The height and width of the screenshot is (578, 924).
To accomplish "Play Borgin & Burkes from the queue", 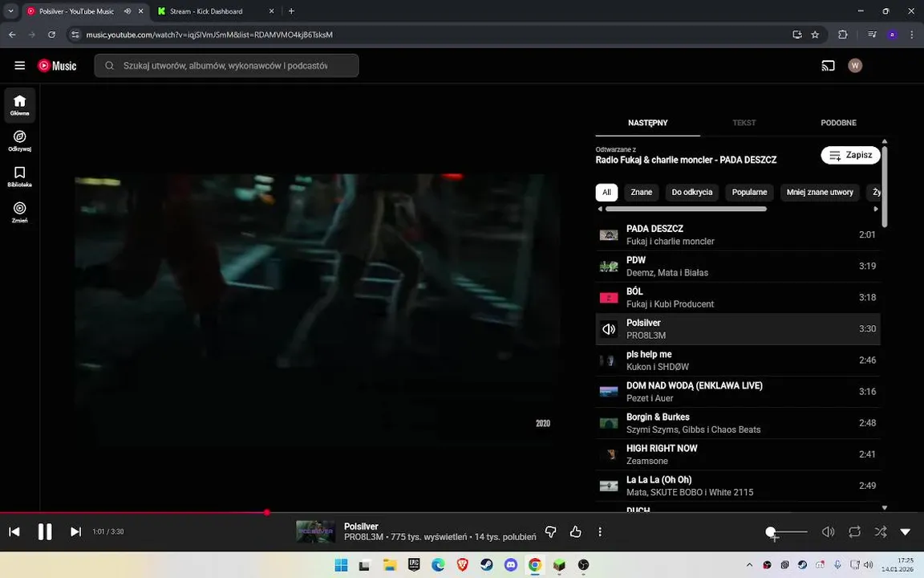I will (738, 423).
